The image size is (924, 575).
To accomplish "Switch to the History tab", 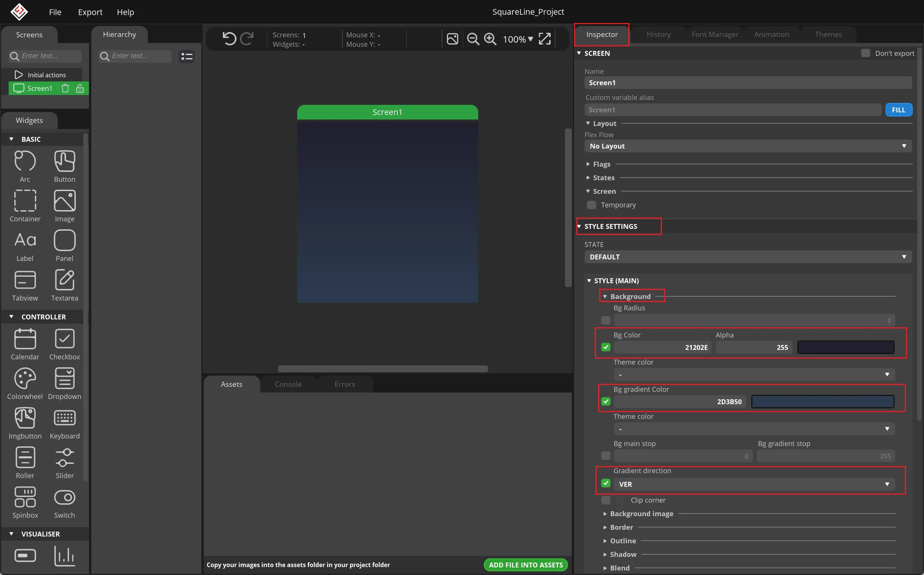I will pyautogui.click(x=659, y=34).
